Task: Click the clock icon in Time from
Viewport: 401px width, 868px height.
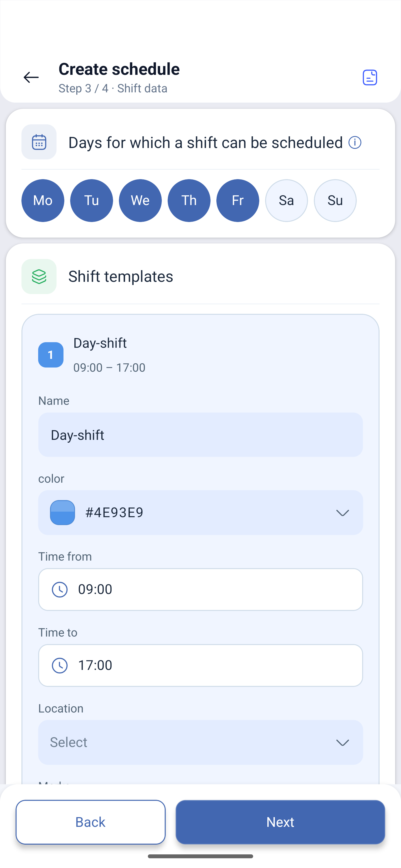Action: coord(60,589)
